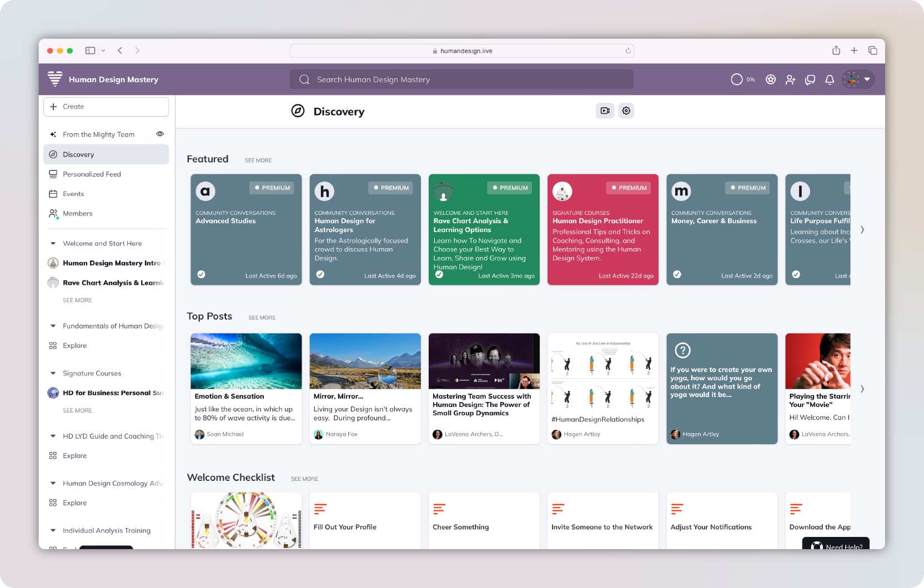Collapse the Welcome and Start Here section
Image resolution: width=924 pixels, height=588 pixels.
pos(53,243)
